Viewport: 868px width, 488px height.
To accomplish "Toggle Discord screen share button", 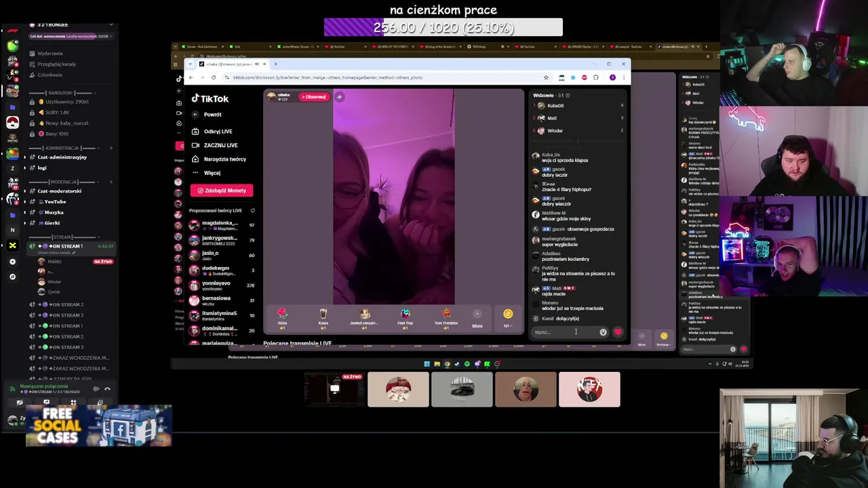I will coord(46,403).
